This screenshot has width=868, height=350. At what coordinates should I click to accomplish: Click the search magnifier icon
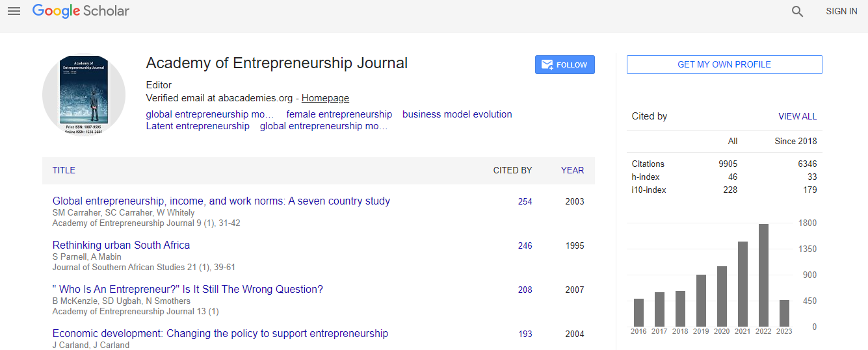pyautogui.click(x=798, y=11)
